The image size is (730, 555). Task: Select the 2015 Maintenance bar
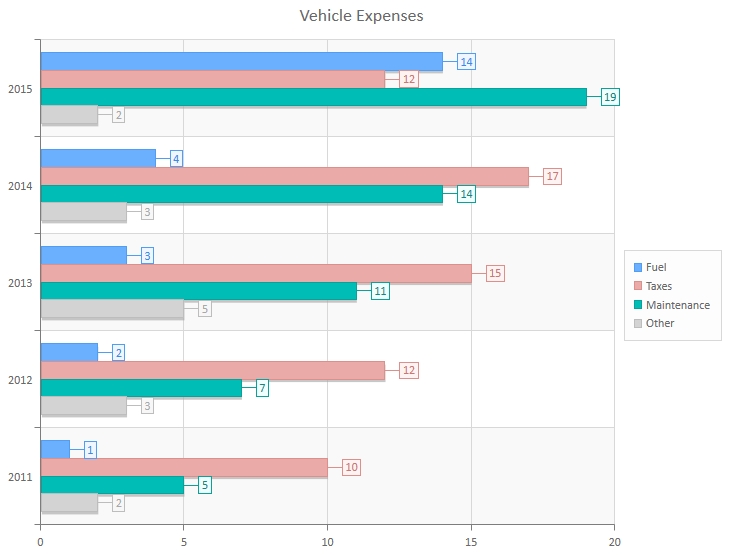(x=313, y=97)
